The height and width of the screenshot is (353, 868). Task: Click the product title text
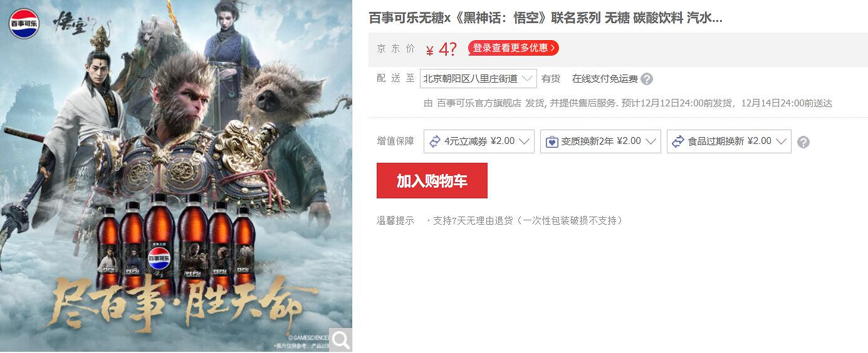[x=545, y=18]
